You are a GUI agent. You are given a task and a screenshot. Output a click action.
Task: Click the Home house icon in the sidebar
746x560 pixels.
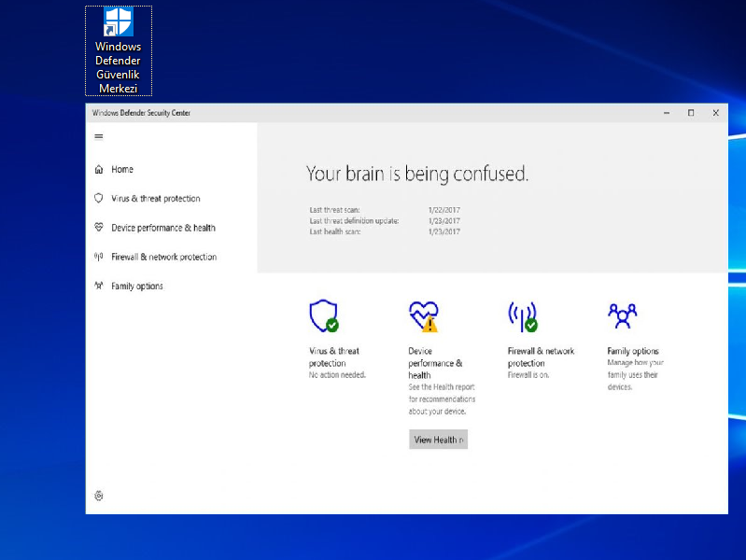point(98,169)
